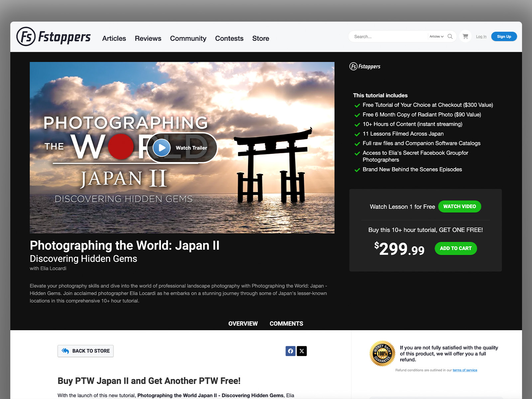Click the Money Back Guarantee badge
This screenshot has width=532, height=399.
tap(382, 353)
